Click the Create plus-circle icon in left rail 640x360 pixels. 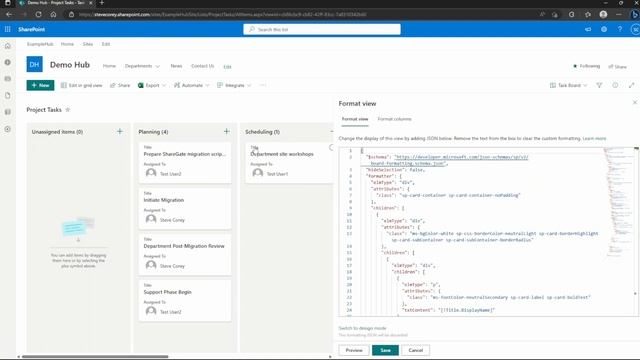(8, 129)
